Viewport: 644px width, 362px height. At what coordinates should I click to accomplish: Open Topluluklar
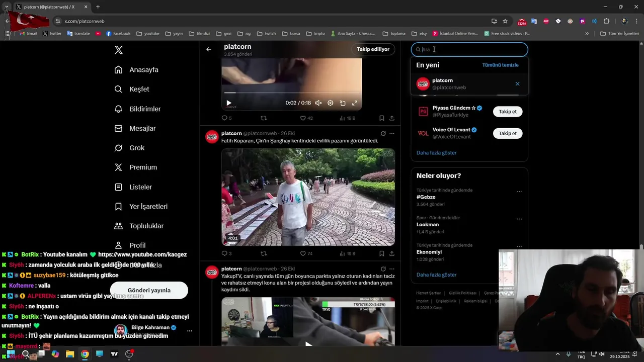coord(139,226)
